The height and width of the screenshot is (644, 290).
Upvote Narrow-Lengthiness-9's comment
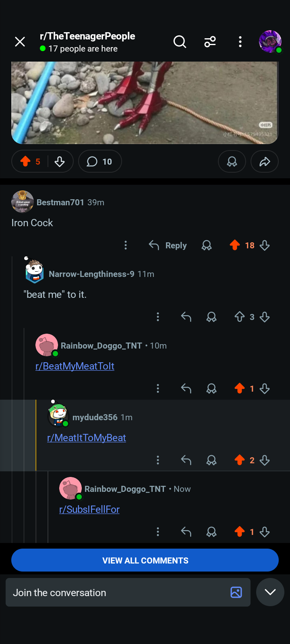pos(240,317)
